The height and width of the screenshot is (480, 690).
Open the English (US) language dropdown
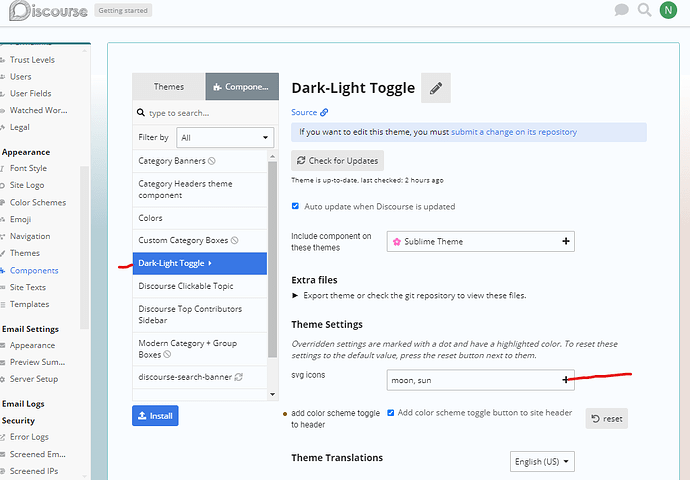(x=542, y=462)
